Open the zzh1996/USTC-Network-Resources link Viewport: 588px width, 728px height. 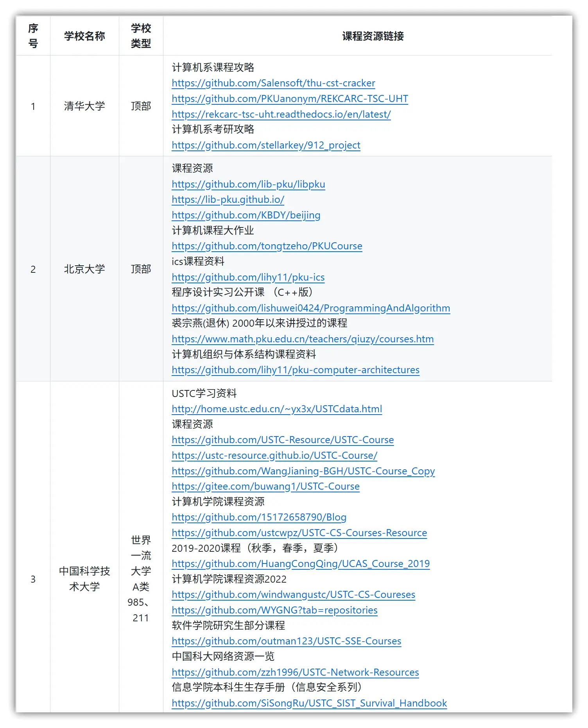tap(295, 673)
